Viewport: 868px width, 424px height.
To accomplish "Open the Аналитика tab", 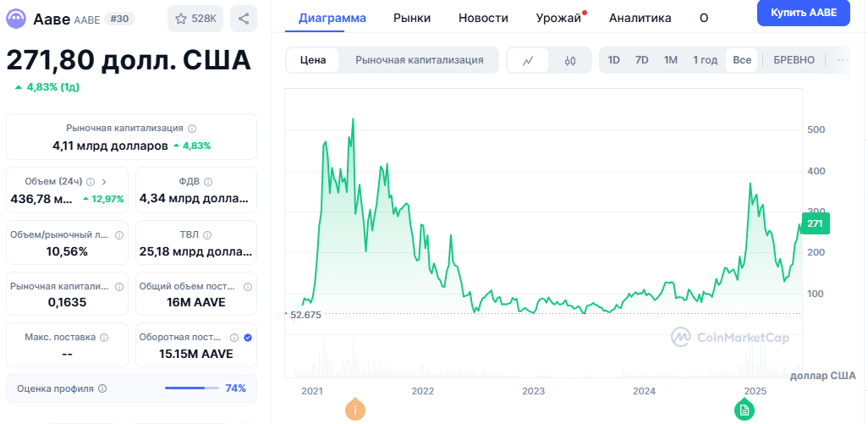I will tap(640, 18).
